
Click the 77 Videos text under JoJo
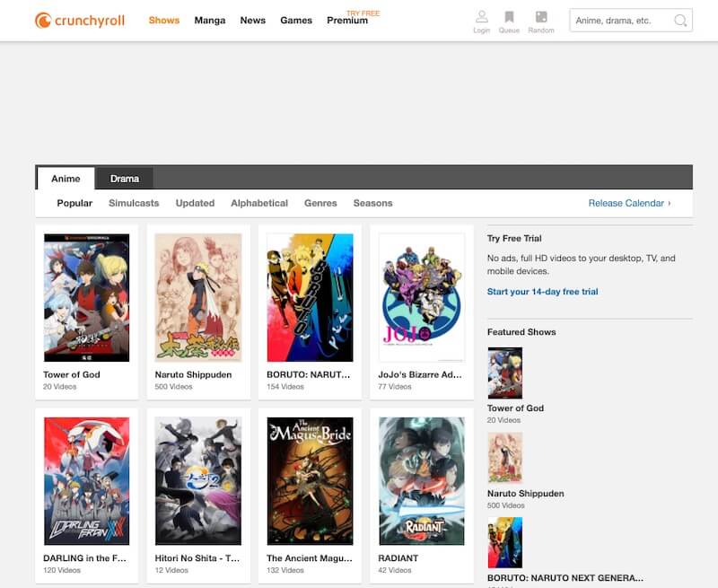pos(395,387)
